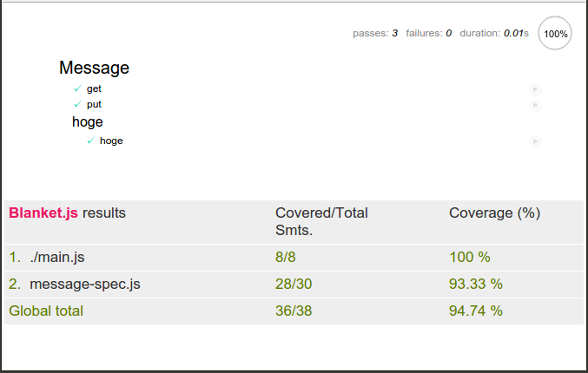Show coverage for ./main.js

[57, 258]
